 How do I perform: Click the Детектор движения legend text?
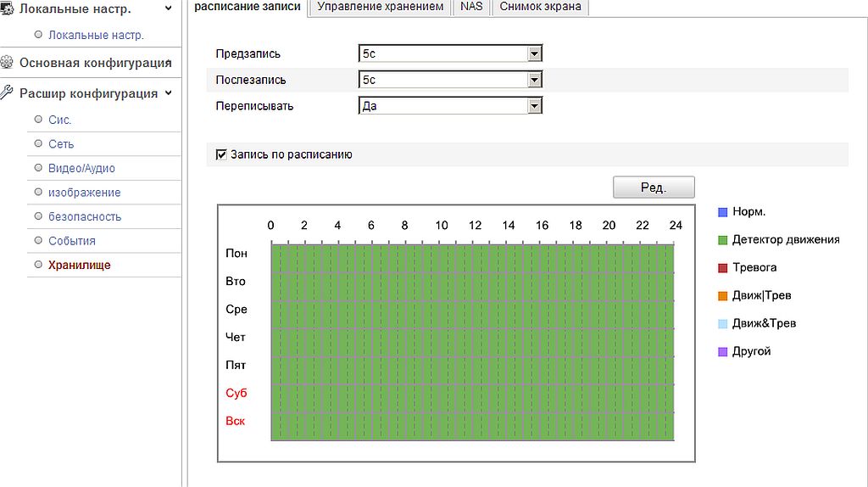pyautogui.click(x=786, y=240)
